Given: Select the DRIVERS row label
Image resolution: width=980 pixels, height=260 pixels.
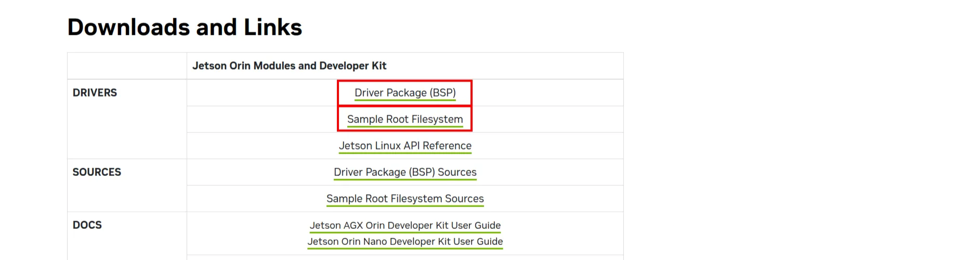Looking at the screenshot, I should tap(95, 93).
